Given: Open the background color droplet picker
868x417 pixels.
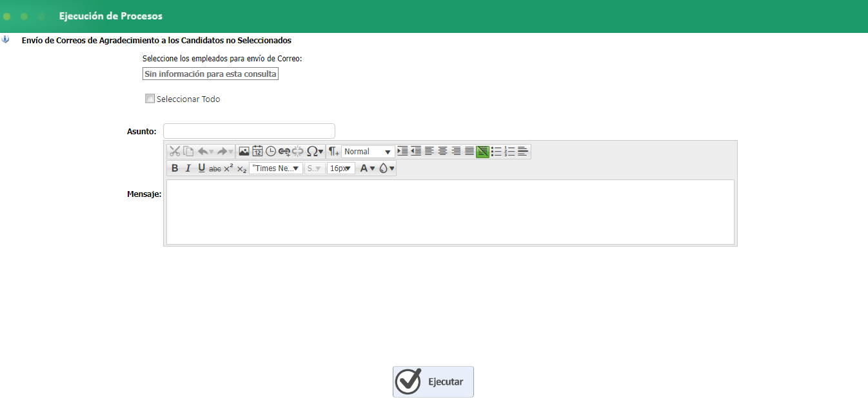Looking at the screenshot, I should (387, 168).
